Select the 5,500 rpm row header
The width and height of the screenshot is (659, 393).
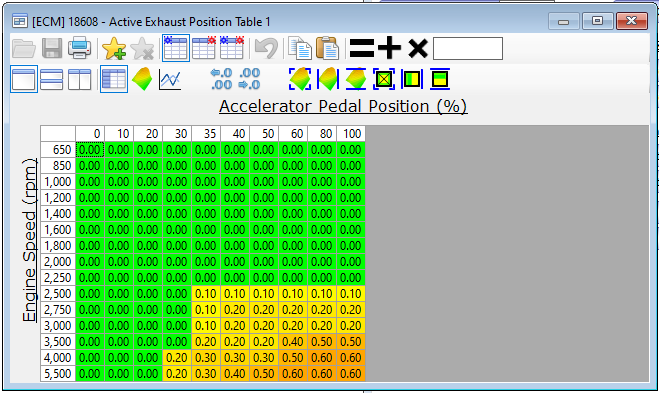point(58,373)
